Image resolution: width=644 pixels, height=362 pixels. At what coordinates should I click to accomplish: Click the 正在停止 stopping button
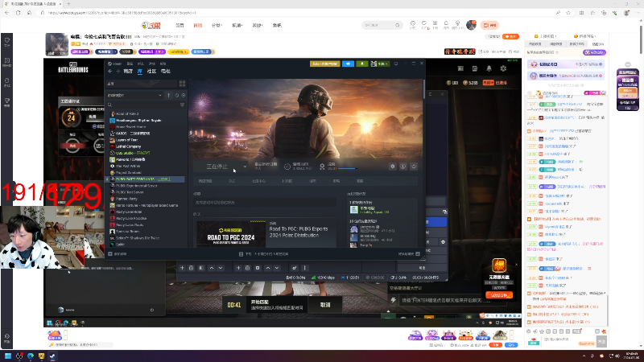coord(217,167)
